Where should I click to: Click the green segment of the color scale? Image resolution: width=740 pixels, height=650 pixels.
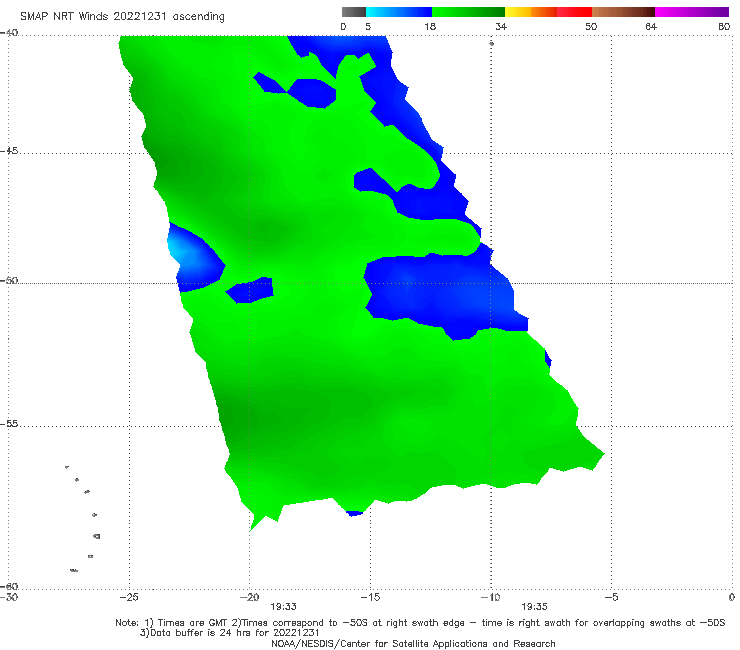(468, 12)
